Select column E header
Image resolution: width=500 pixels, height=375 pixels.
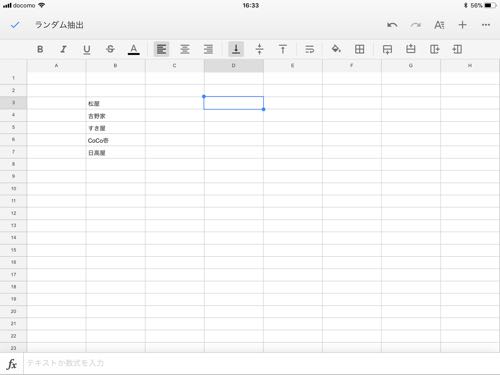point(293,66)
